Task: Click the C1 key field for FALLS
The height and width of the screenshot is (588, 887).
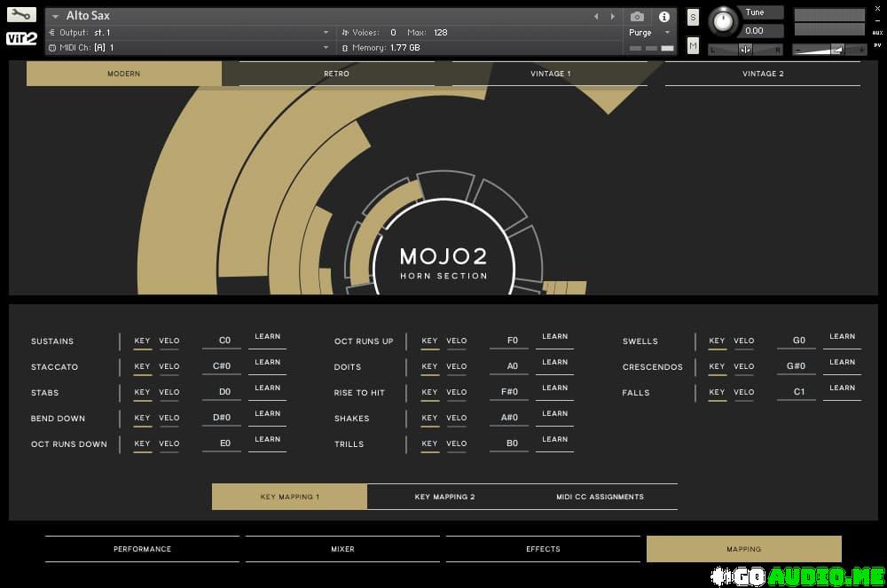Action: click(797, 392)
